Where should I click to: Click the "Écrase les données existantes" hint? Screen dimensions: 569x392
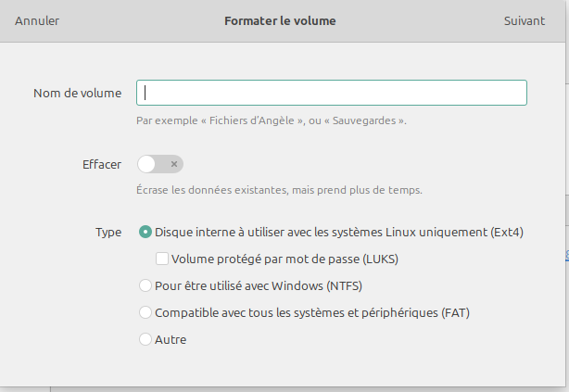point(279,190)
